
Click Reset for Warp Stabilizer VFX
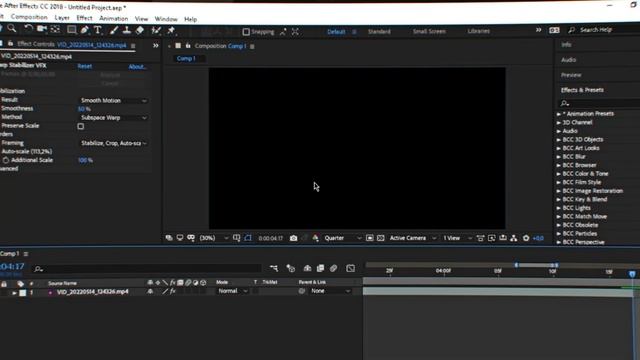(x=84, y=66)
